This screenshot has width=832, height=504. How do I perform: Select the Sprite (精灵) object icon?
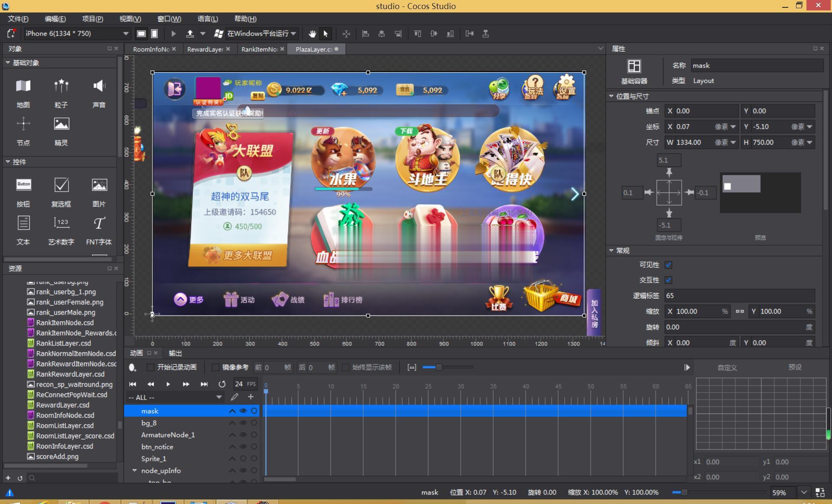point(61,124)
